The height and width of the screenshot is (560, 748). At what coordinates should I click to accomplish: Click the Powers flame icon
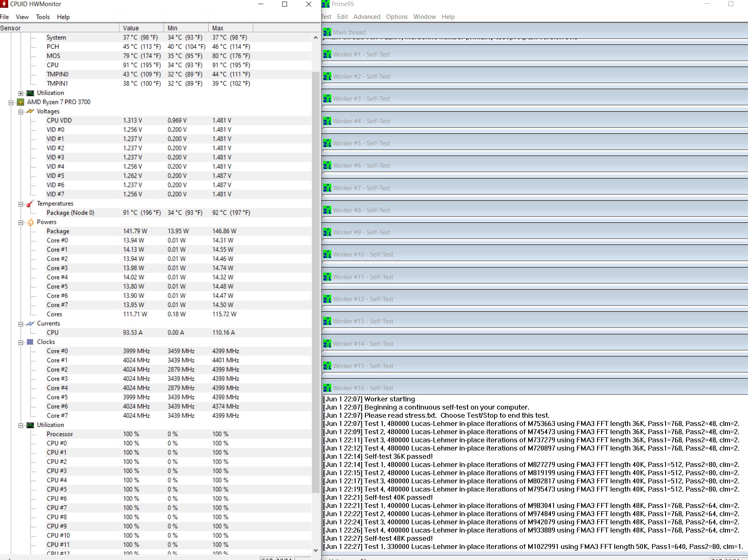(x=30, y=222)
